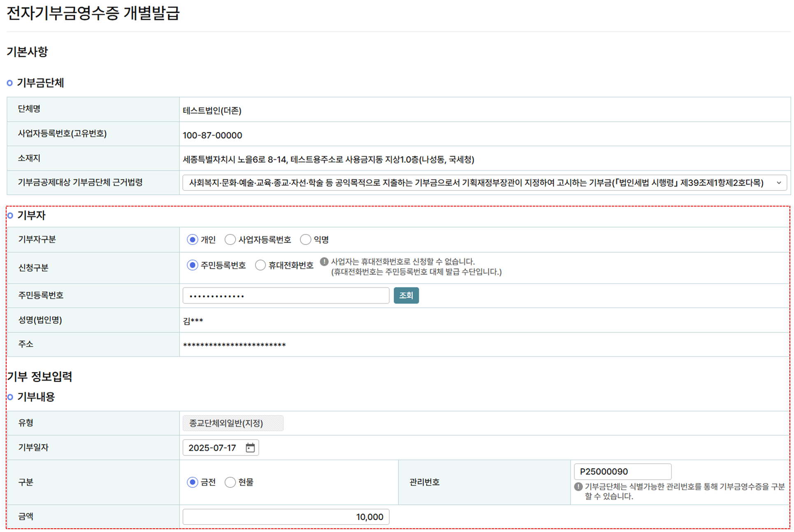The height and width of the screenshot is (532, 794).
Task: Click the info icon under 관리번호 field
Action: (x=578, y=487)
